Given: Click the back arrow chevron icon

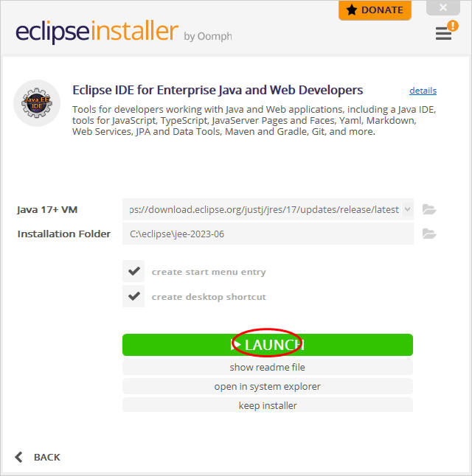Looking at the screenshot, I should 19,457.
